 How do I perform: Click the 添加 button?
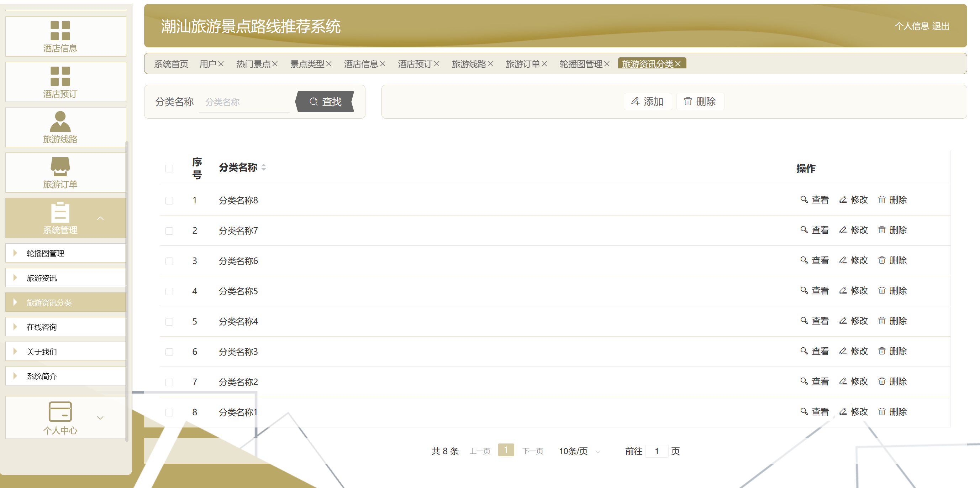coord(648,102)
